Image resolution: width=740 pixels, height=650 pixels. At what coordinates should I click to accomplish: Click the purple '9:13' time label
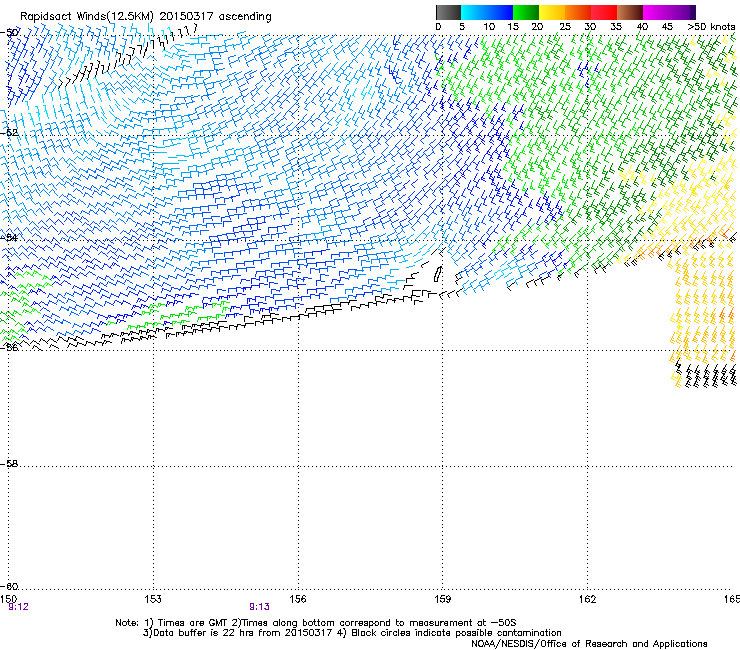coord(260,607)
